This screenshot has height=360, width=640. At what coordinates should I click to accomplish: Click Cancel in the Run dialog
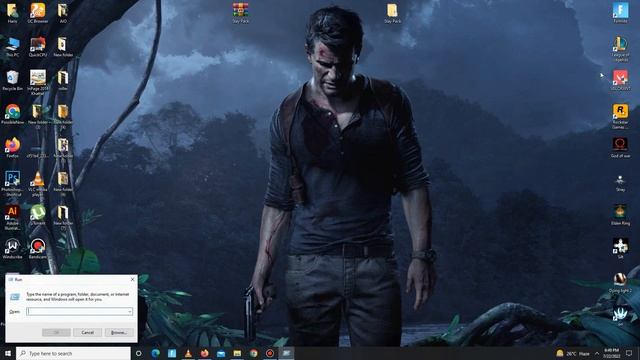(x=87, y=332)
